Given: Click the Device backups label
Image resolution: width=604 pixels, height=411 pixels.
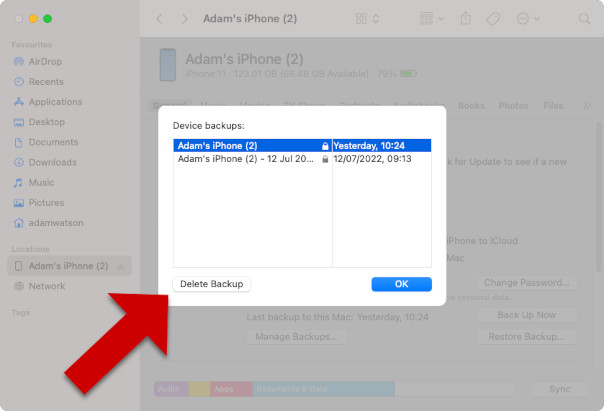Looking at the screenshot, I should tap(208, 126).
